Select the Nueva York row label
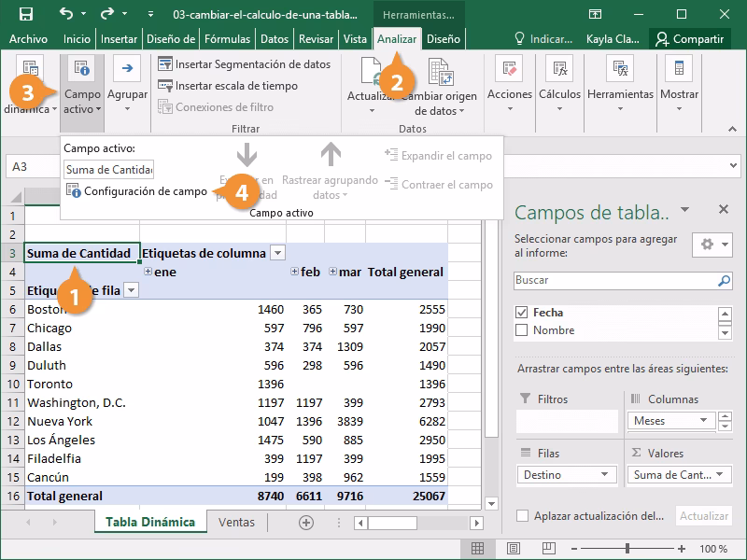Image resolution: width=747 pixels, height=560 pixels. pos(60,421)
